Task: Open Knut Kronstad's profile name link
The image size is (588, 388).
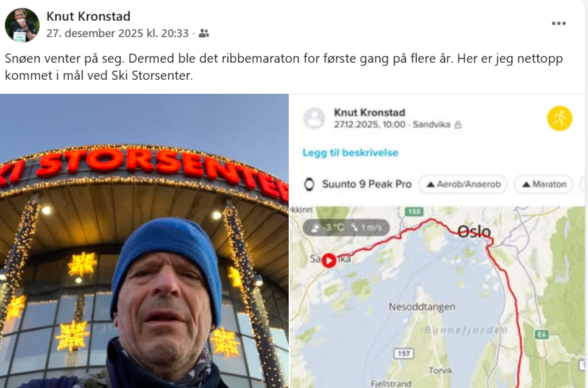Action: point(88,16)
